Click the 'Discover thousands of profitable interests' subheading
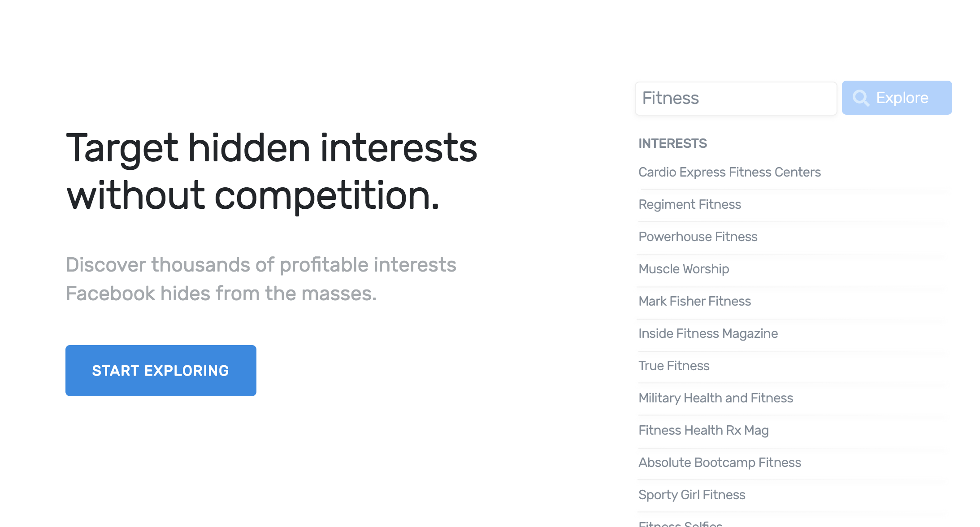This screenshot has height=527, width=980. [261, 265]
